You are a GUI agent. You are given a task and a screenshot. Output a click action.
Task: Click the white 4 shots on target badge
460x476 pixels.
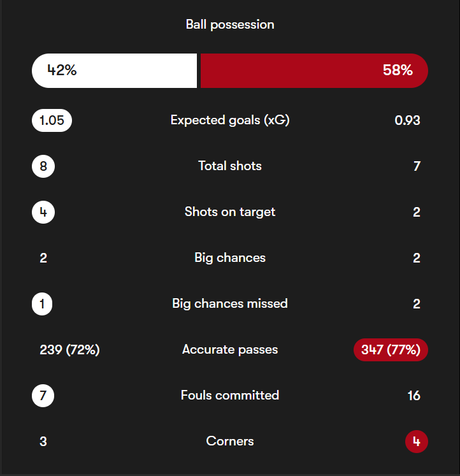(43, 212)
